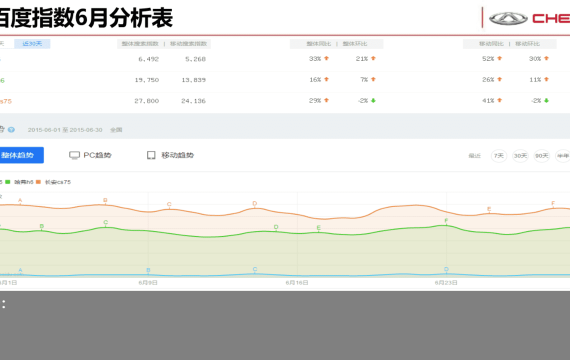Click marker C on the blue line
This screenshot has width=570, height=360.
point(255,269)
